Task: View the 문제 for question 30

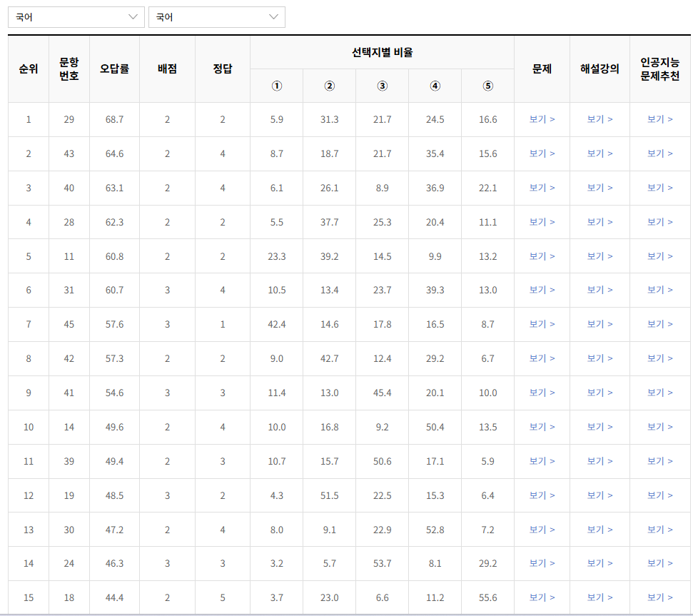Action: [x=542, y=530]
